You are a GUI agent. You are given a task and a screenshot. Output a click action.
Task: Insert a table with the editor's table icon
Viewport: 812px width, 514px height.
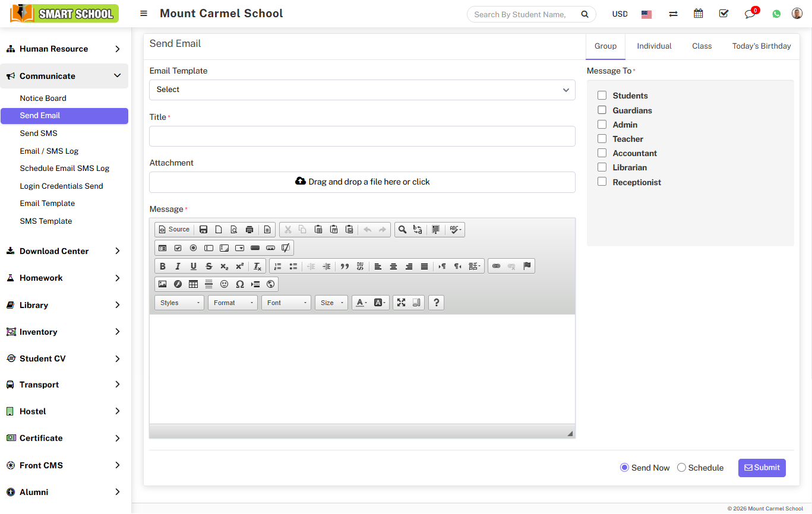(193, 284)
